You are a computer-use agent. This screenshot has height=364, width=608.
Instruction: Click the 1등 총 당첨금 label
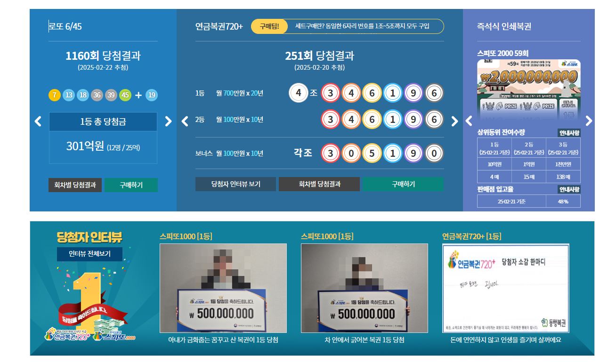tap(103, 121)
